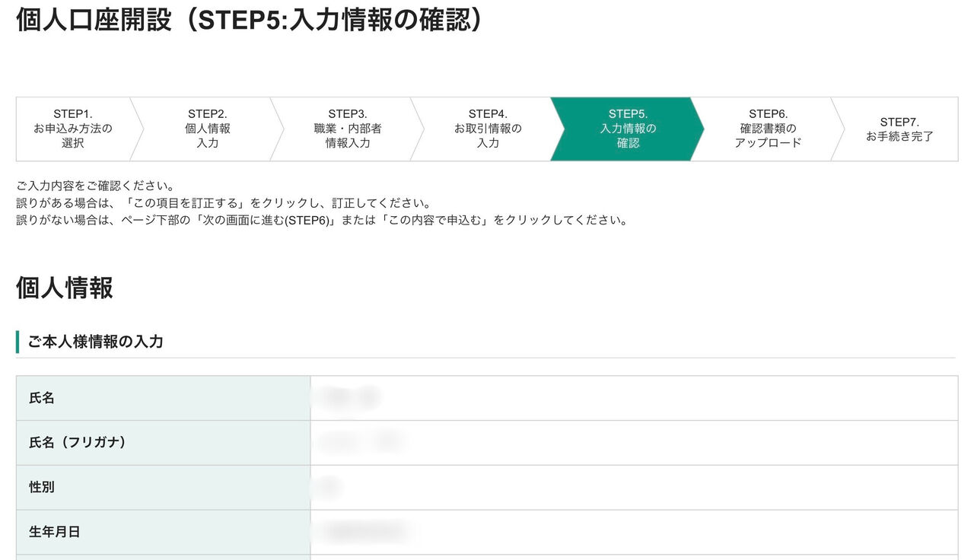Click the ご本人様情報の入力 subheading
This screenshot has height=560, width=974.
95,342
